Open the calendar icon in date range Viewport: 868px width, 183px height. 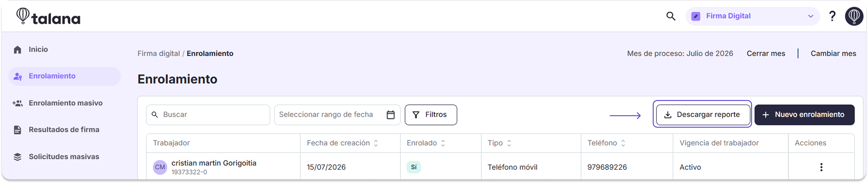coord(391,115)
